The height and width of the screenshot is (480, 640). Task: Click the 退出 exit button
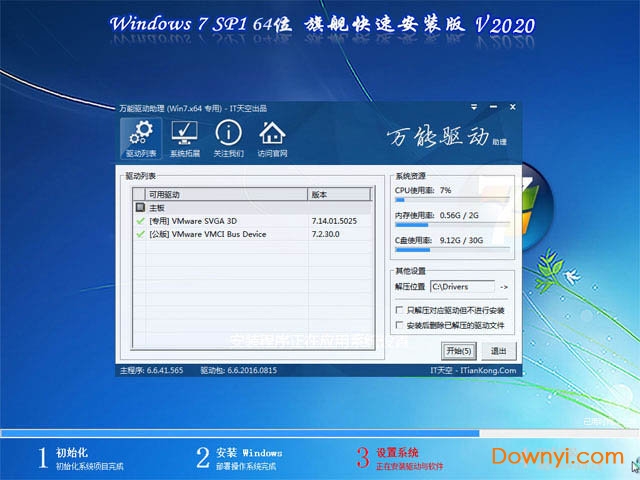tap(498, 351)
